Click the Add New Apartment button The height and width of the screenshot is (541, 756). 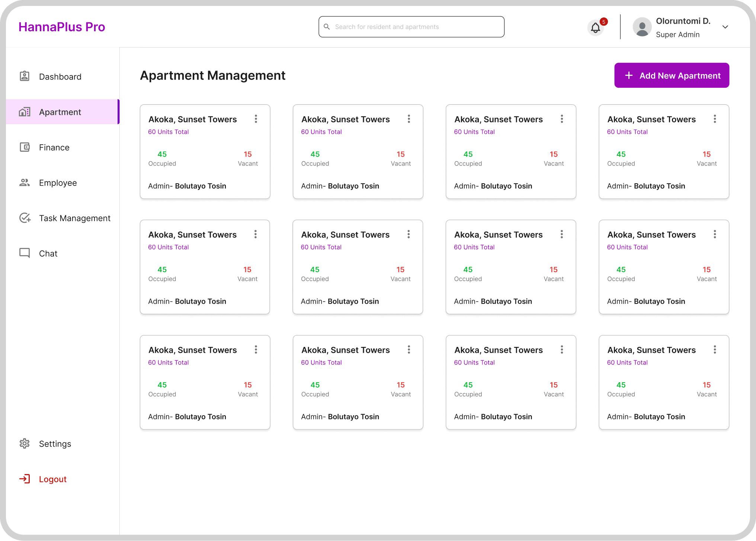tap(672, 75)
